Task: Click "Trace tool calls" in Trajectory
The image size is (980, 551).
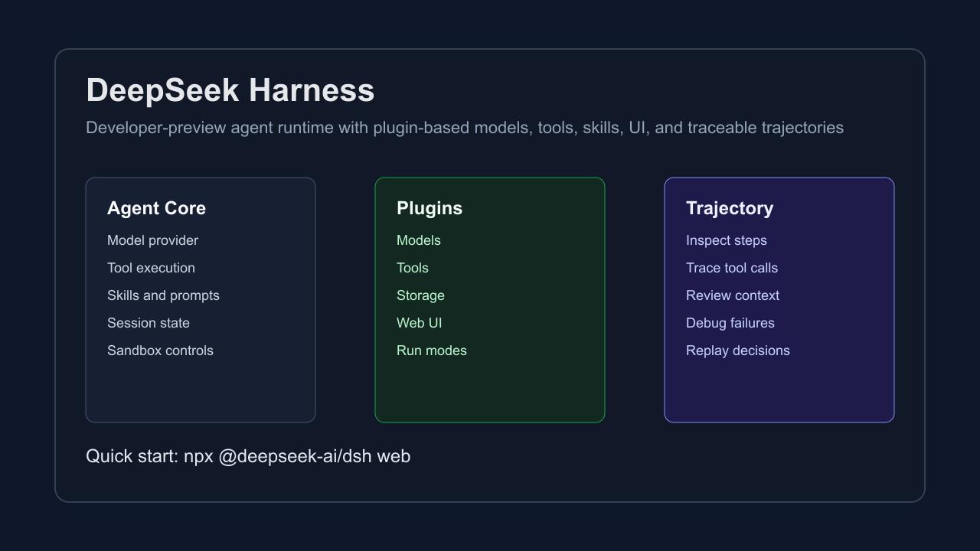Action: point(732,268)
